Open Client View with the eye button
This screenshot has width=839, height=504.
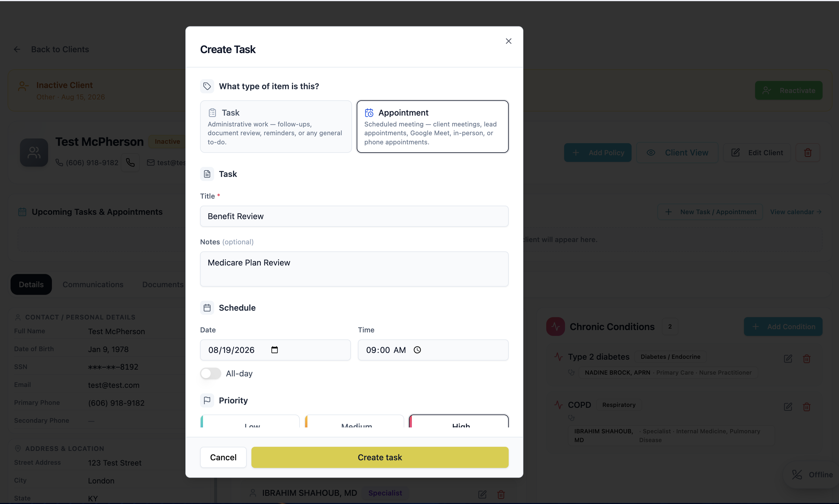(x=677, y=153)
